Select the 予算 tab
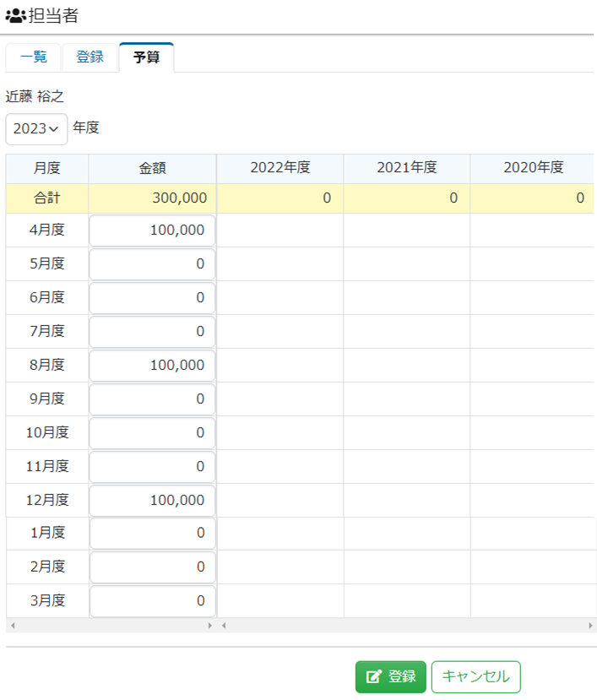 146,57
